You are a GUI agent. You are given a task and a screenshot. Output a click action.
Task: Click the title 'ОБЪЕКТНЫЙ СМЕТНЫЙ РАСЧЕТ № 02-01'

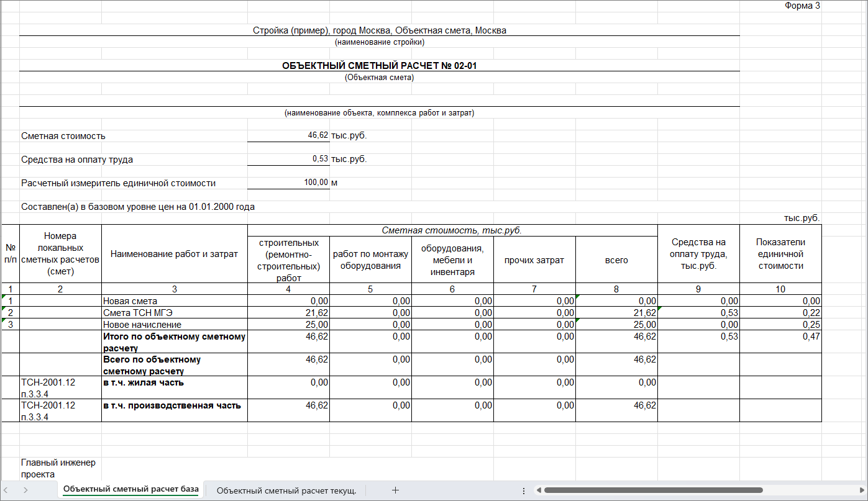tap(379, 65)
